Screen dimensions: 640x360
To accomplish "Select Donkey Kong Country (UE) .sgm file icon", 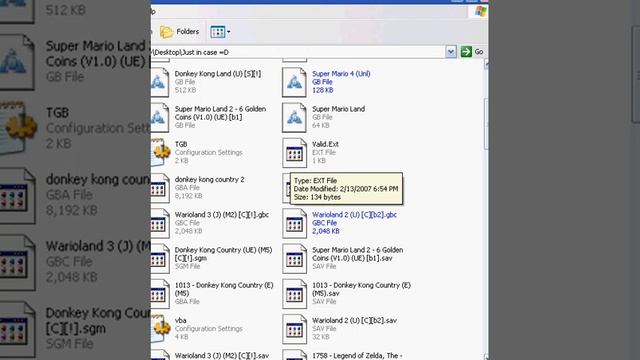I will pyautogui.click(x=160, y=258).
